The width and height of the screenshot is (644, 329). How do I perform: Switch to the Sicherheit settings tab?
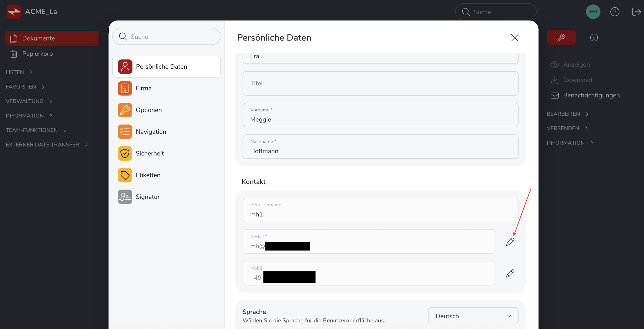click(x=149, y=153)
